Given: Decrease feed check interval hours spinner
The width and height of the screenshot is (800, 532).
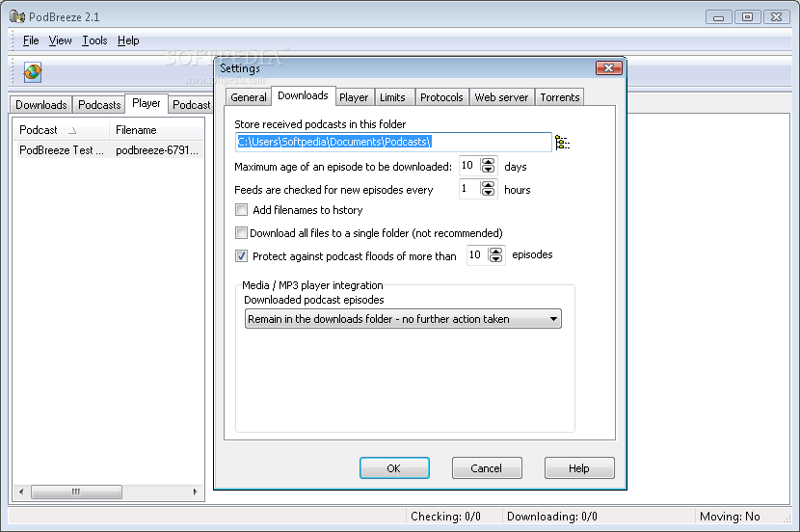Looking at the screenshot, I should (x=489, y=193).
